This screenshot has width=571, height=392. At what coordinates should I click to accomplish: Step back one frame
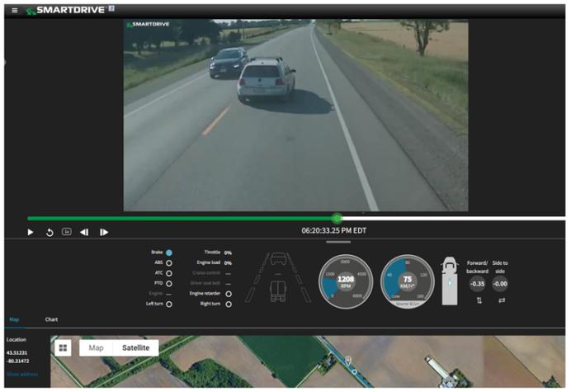[x=84, y=233]
